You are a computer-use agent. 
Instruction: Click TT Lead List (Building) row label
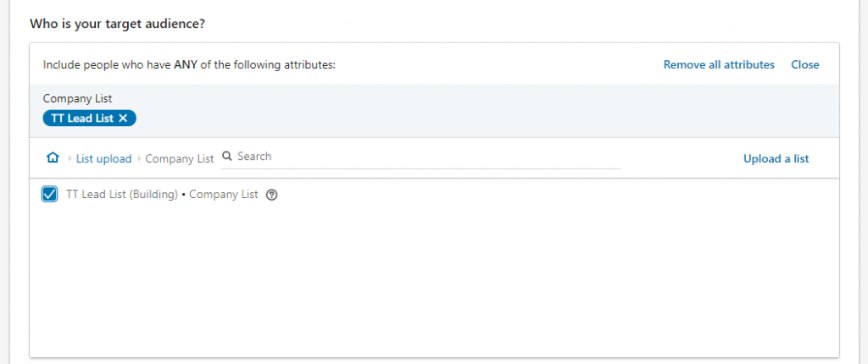122,195
